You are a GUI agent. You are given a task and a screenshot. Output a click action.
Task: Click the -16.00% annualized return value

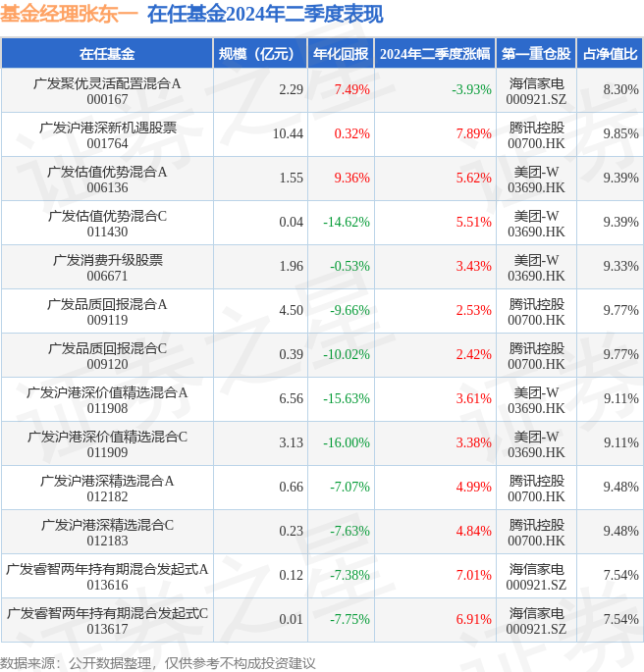pos(347,442)
